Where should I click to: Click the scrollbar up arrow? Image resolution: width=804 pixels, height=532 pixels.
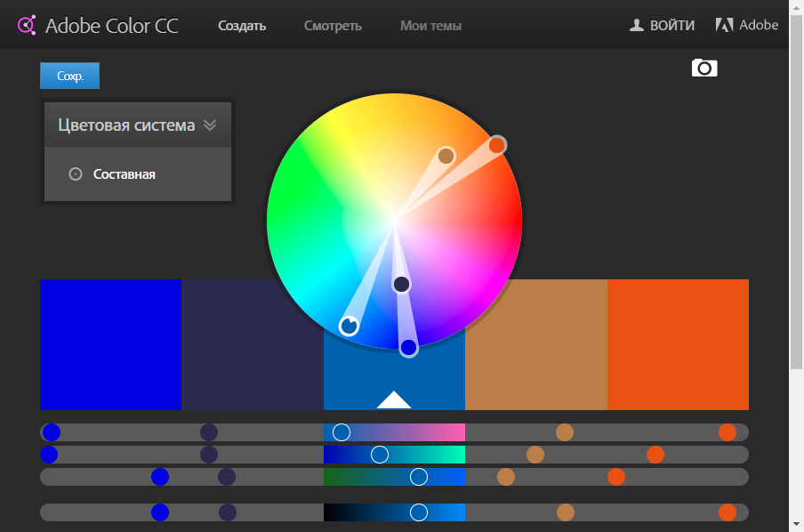click(x=796, y=6)
